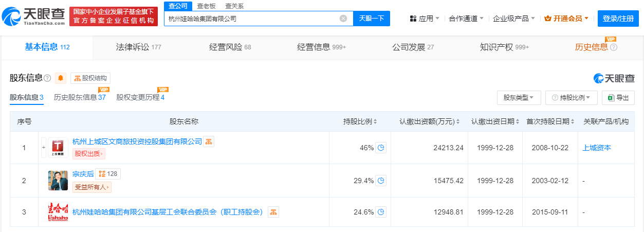The image size is (644, 232).
Task: Switch to the 法律诉讼 tab
Action: [138, 47]
